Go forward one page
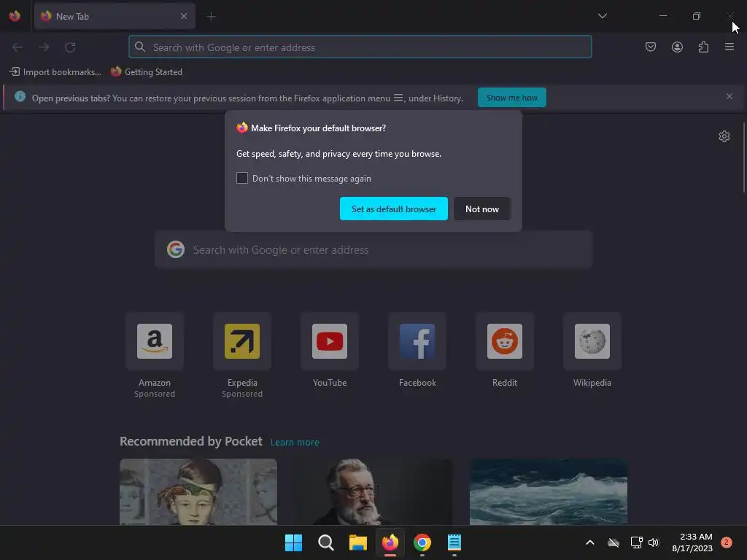Screen dimensions: 747x560 coord(44,47)
